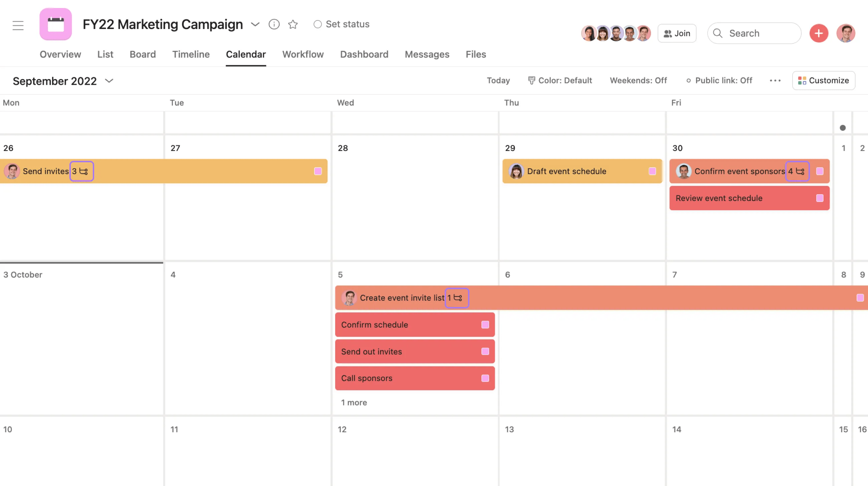The width and height of the screenshot is (868, 486).
Task: Click the paint roller Color icon
Action: [x=531, y=80]
